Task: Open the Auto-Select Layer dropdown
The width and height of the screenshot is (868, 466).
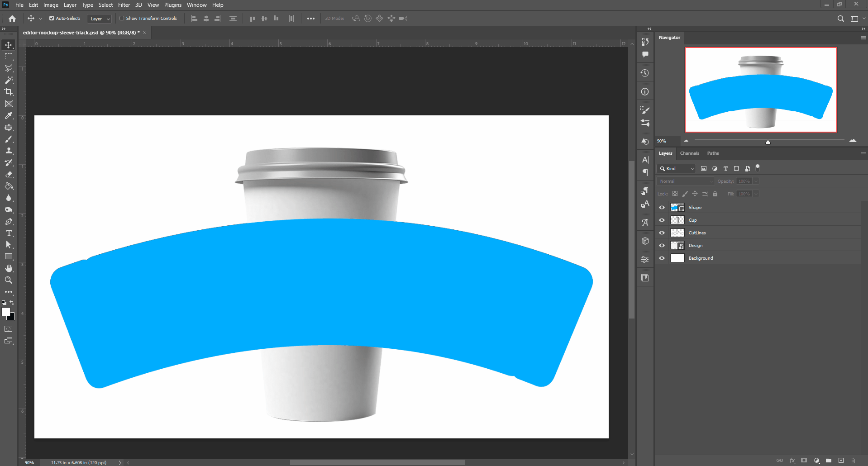Action: [100, 19]
